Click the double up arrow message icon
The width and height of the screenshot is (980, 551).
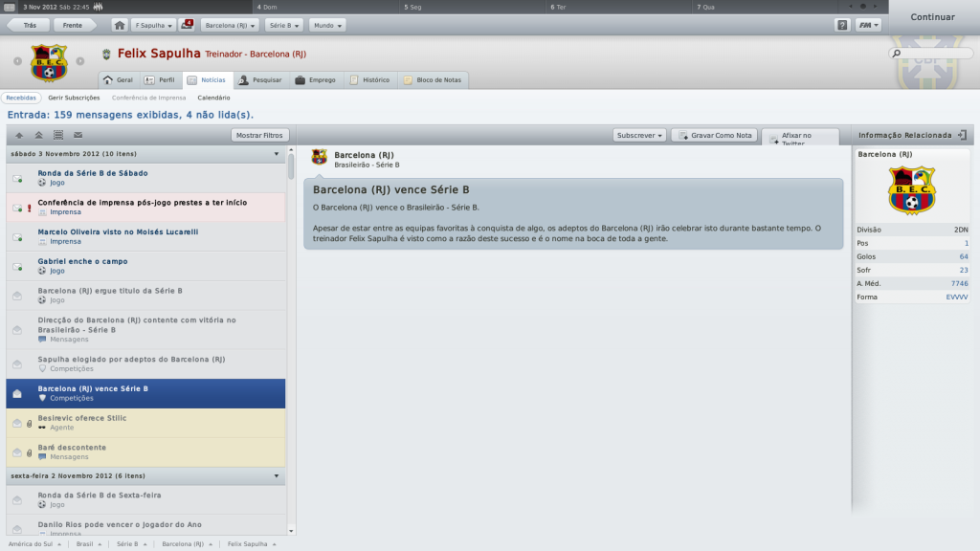(x=38, y=135)
